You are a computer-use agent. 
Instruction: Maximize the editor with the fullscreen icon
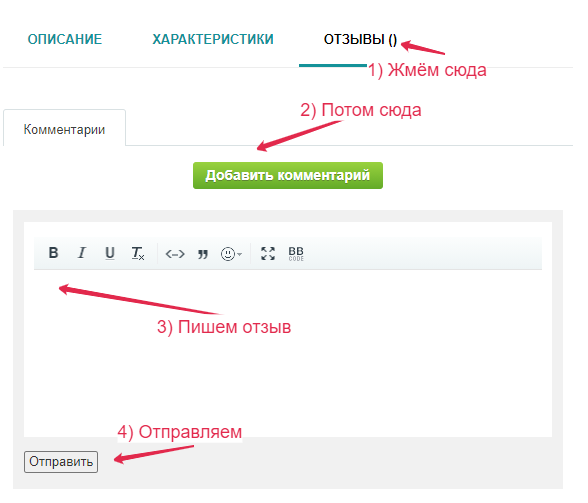click(x=268, y=254)
